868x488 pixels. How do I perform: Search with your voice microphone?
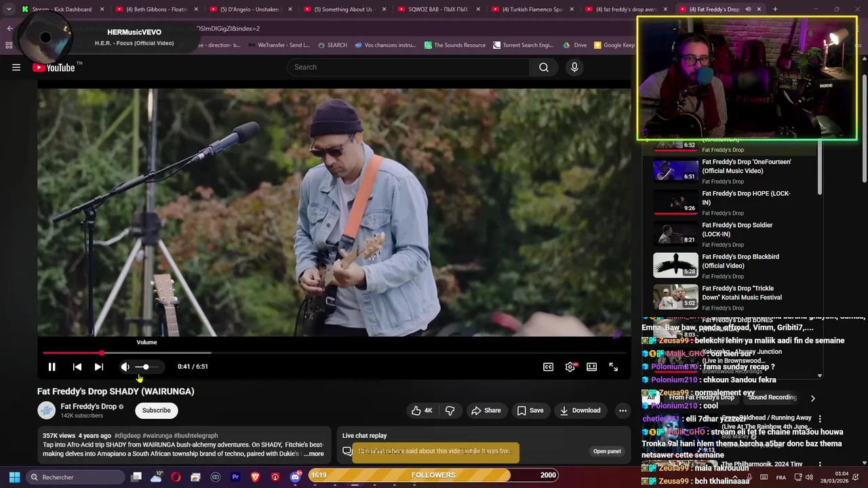tap(574, 67)
